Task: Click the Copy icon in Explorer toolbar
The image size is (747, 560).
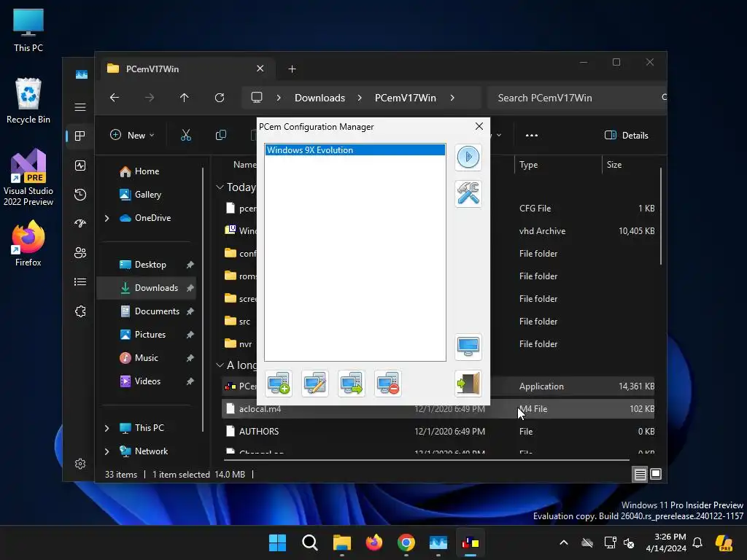Action: (220, 135)
